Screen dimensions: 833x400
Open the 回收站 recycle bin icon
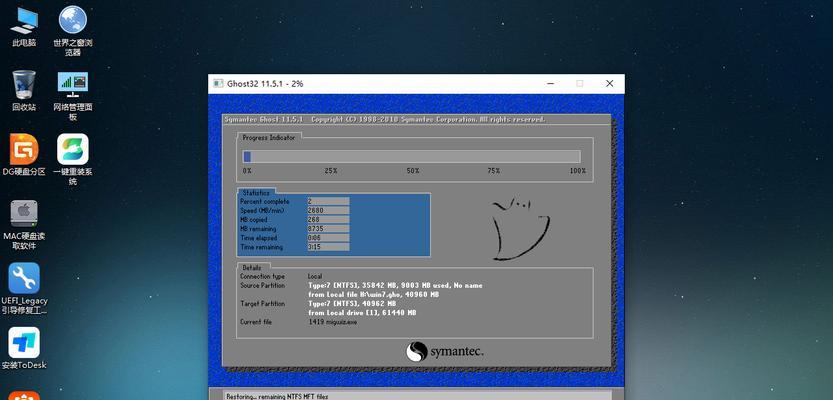pyautogui.click(x=24, y=90)
